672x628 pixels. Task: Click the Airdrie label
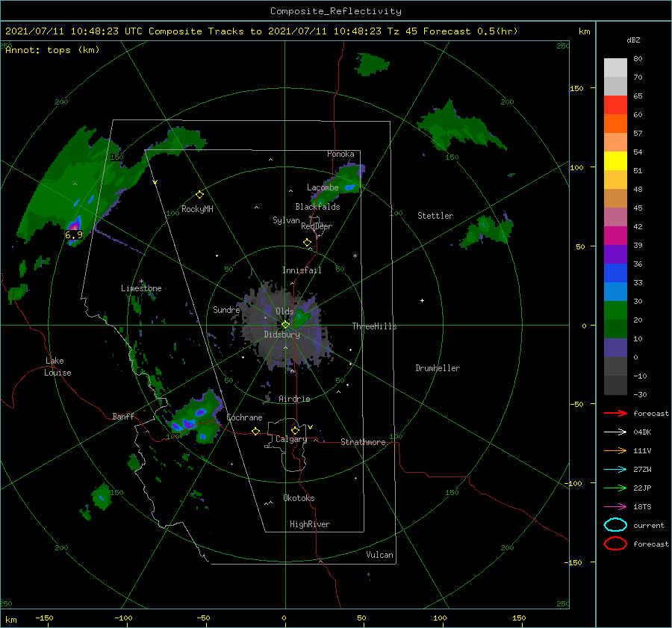(x=294, y=399)
